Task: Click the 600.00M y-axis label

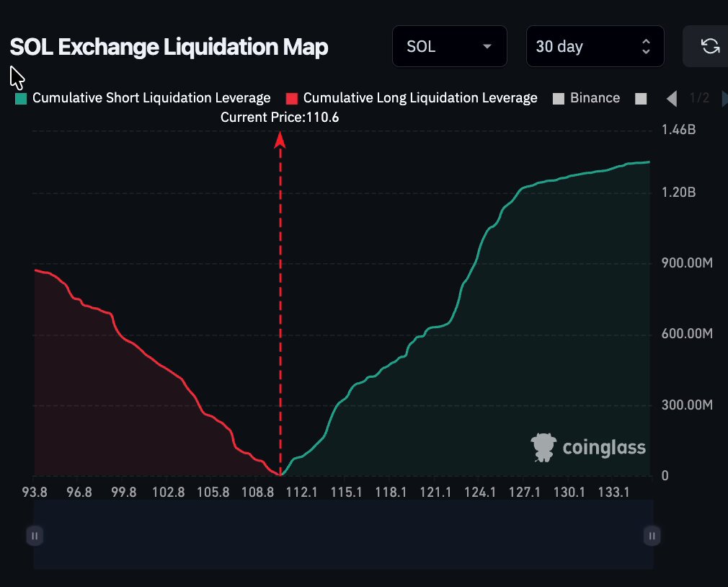Action: [687, 333]
